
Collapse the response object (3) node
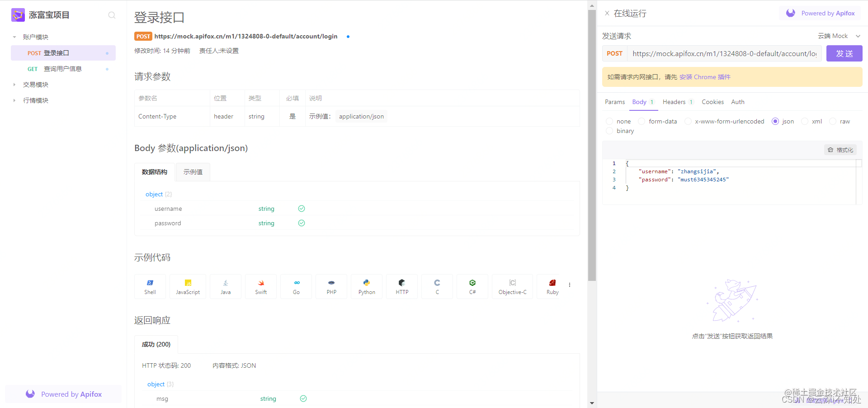point(160,384)
